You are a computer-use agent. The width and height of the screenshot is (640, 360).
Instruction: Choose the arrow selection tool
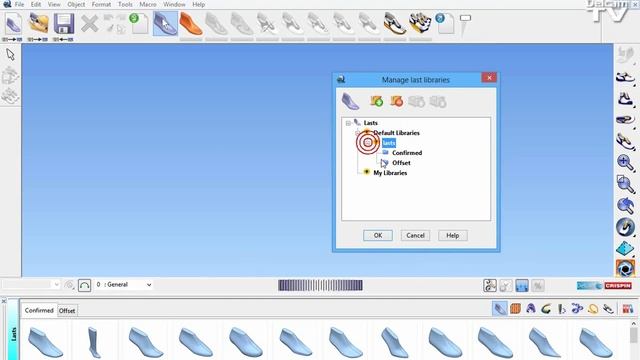tap(10, 55)
